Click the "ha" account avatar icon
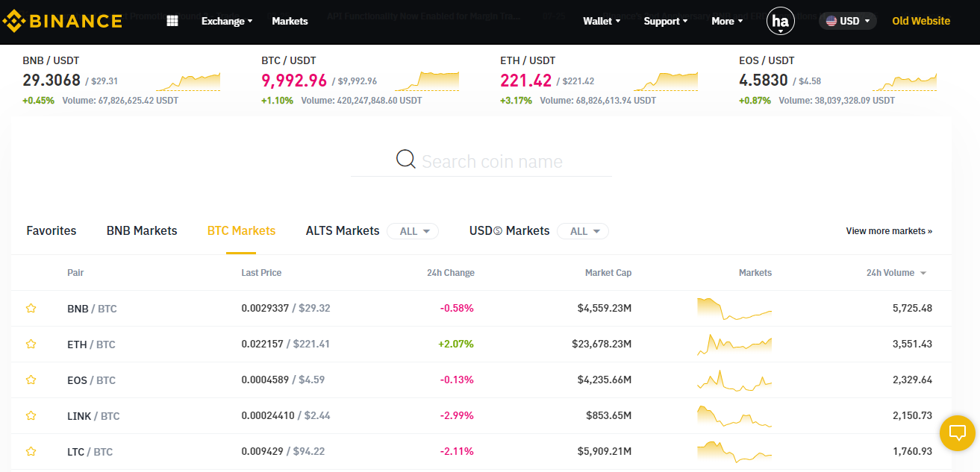 click(x=780, y=20)
